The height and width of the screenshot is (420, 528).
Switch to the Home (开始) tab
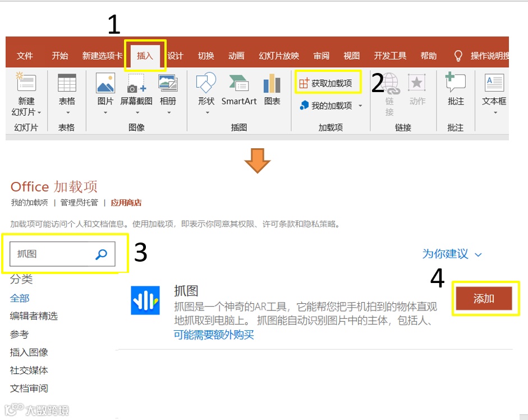(x=60, y=56)
